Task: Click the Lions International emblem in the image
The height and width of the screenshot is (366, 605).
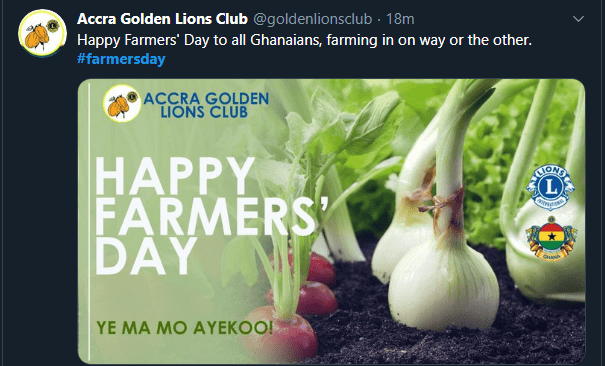Action: [x=551, y=187]
